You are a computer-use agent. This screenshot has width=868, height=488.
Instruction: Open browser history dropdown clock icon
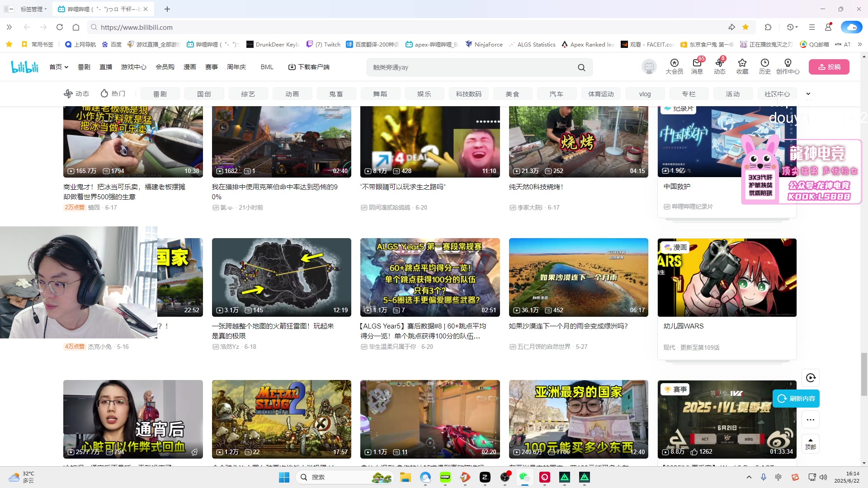(793, 27)
